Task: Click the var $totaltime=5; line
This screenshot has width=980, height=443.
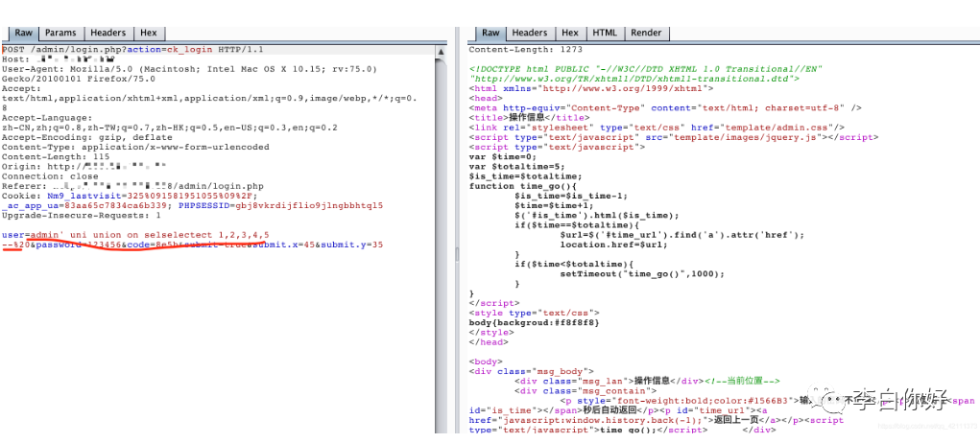Action: pyautogui.click(x=516, y=167)
